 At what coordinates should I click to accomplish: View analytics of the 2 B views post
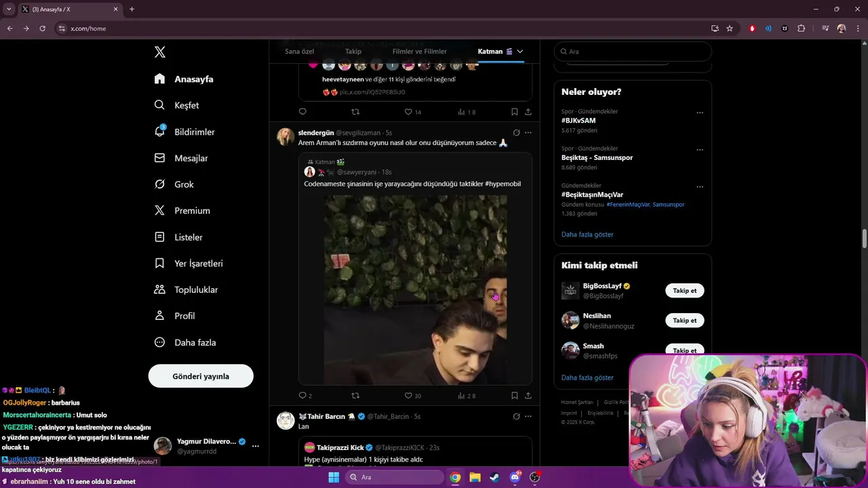coord(467,396)
